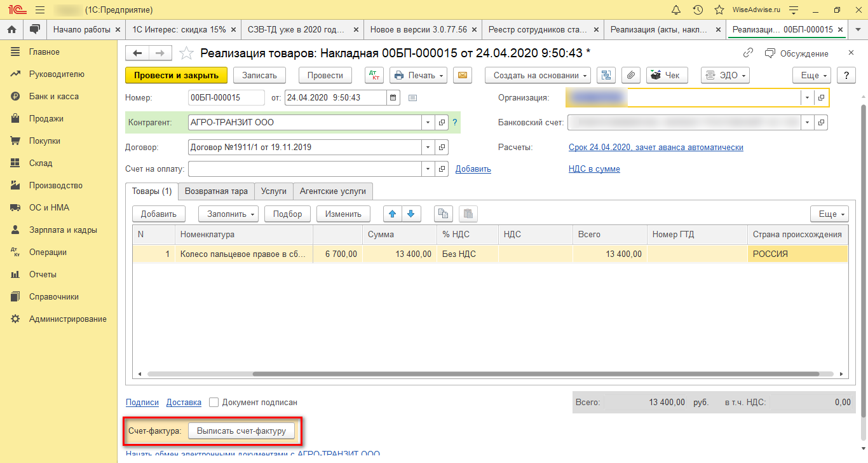Switch to Возвратная тара tab

click(x=216, y=191)
